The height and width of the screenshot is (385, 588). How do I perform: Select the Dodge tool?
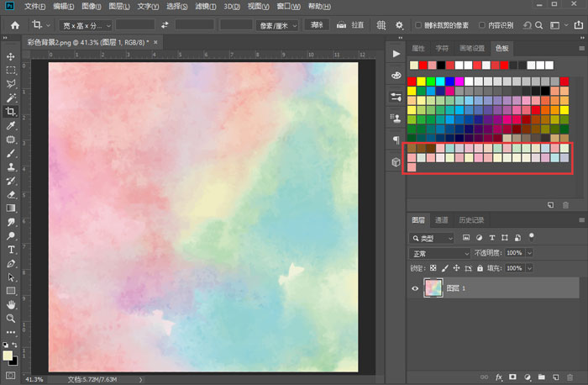tap(10, 236)
